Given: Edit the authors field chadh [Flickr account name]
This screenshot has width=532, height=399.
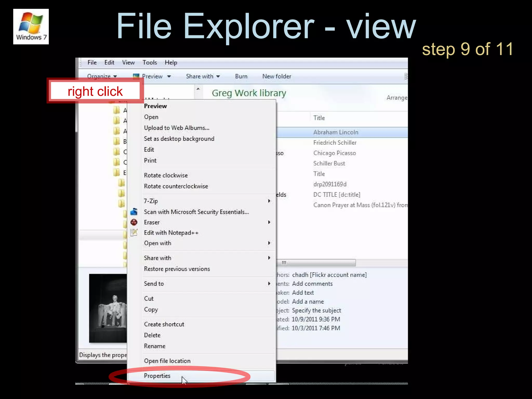Looking at the screenshot, I should click(329, 275).
